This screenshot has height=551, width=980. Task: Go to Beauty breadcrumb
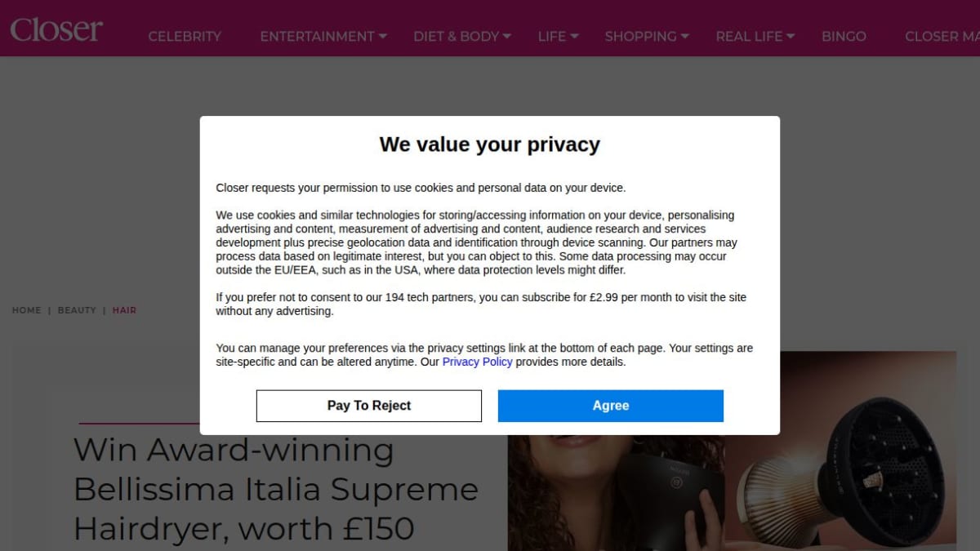[x=77, y=310]
